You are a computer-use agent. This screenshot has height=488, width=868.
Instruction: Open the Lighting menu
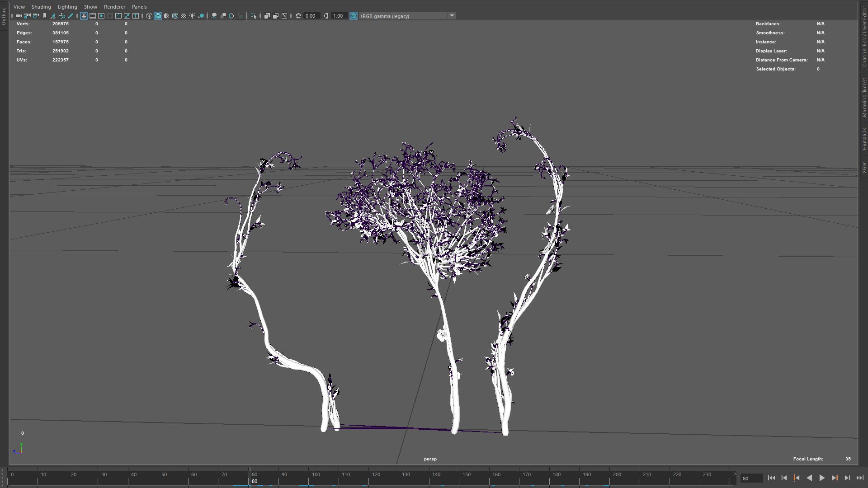(67, 7)
